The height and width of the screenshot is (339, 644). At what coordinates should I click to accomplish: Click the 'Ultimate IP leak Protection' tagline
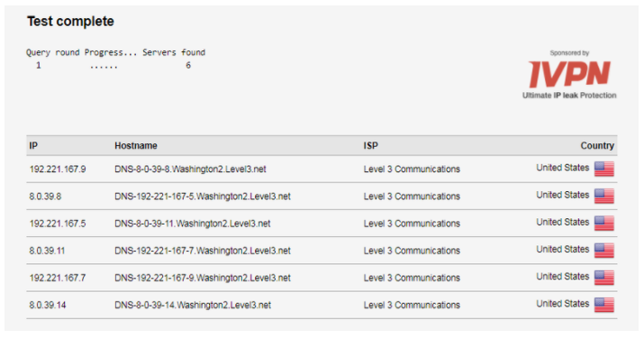tap(569, 96)
